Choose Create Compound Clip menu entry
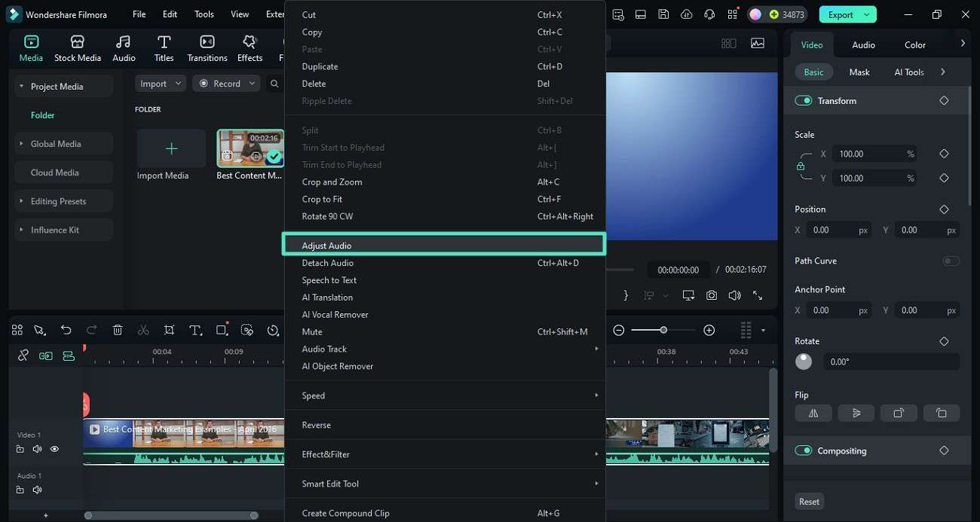The width and height of the screenshot is (980, 522). point(444,513)
